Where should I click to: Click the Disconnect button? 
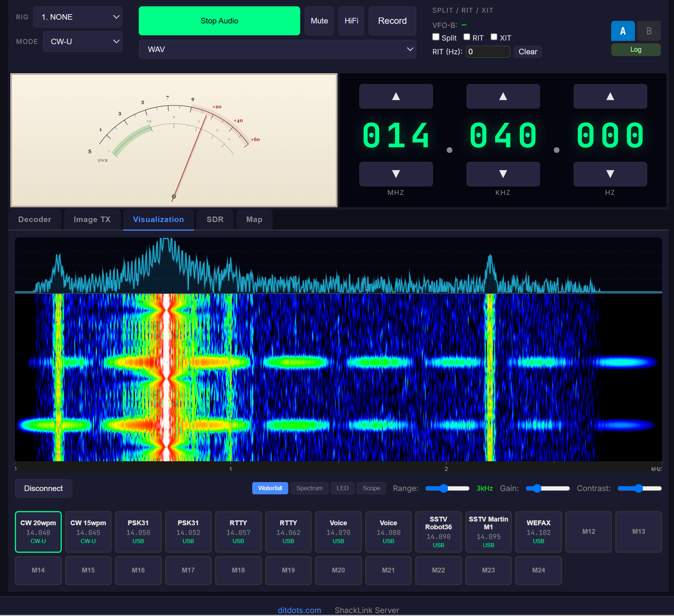point(44,488)
